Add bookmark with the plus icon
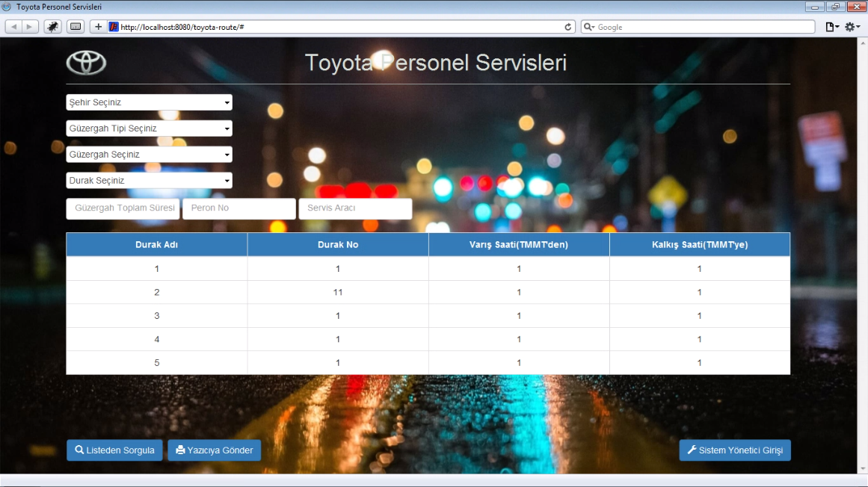Viewport: 868px width, 487px height. 98,27
